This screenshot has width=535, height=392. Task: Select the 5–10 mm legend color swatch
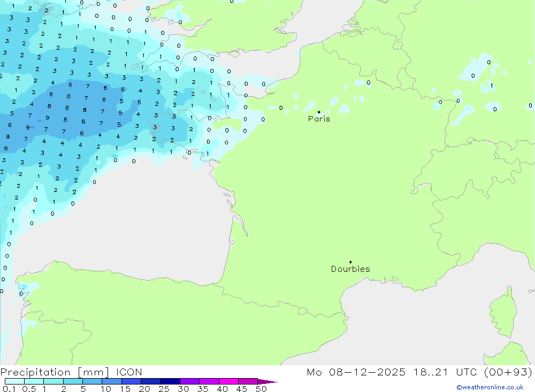coord(93,381)
